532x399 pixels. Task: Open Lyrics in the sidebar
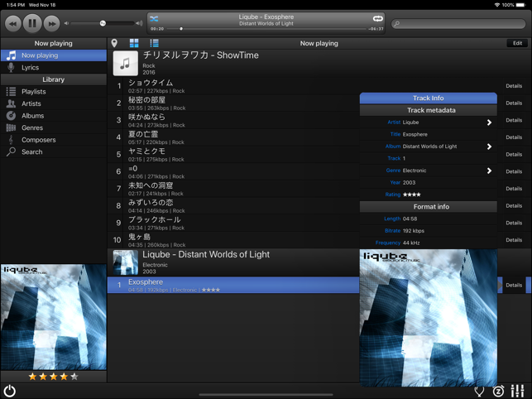(x=54, y=67)
